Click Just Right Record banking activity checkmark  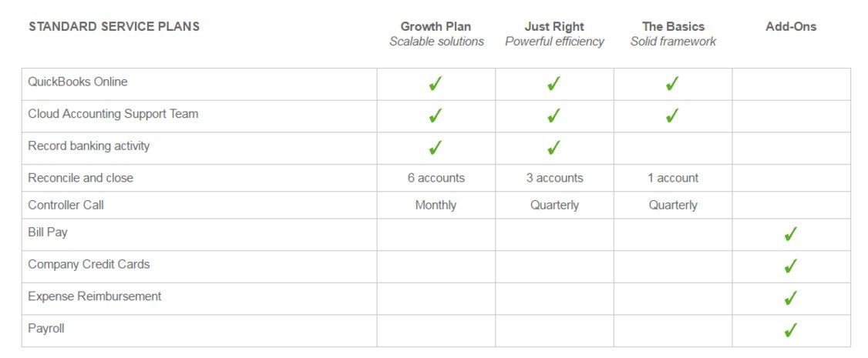pyautogui.click(x=554, y=148)
